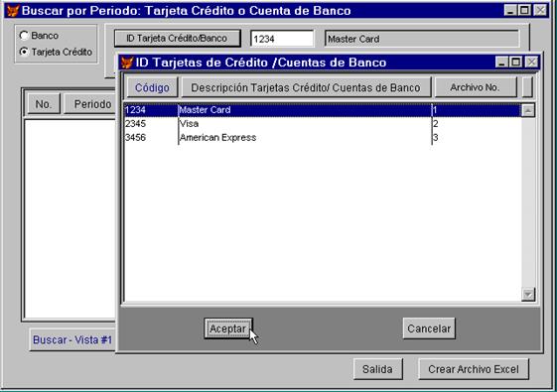Click the ID Tarjeta Crédito/Banco button
Viewport: 557px width, 392px height.
click(178, 39)
